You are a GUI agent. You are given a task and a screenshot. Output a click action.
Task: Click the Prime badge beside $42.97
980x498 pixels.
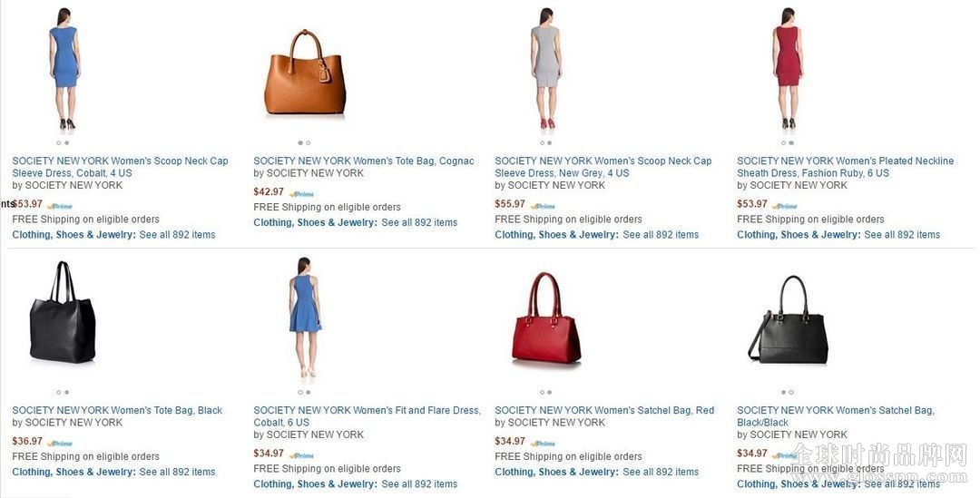tap(302, 194)
